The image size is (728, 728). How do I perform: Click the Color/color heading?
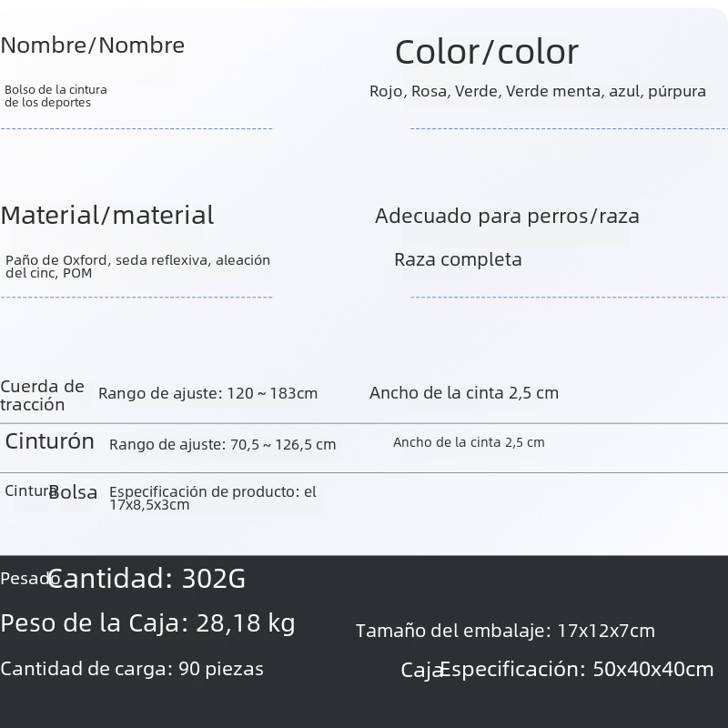tap(487, 52)
